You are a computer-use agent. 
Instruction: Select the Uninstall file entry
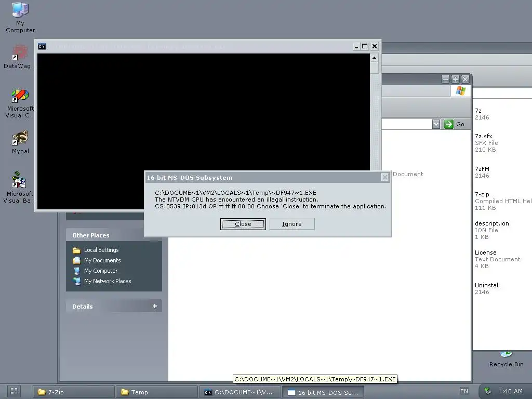pyautogui.click(x=487, y=288)
